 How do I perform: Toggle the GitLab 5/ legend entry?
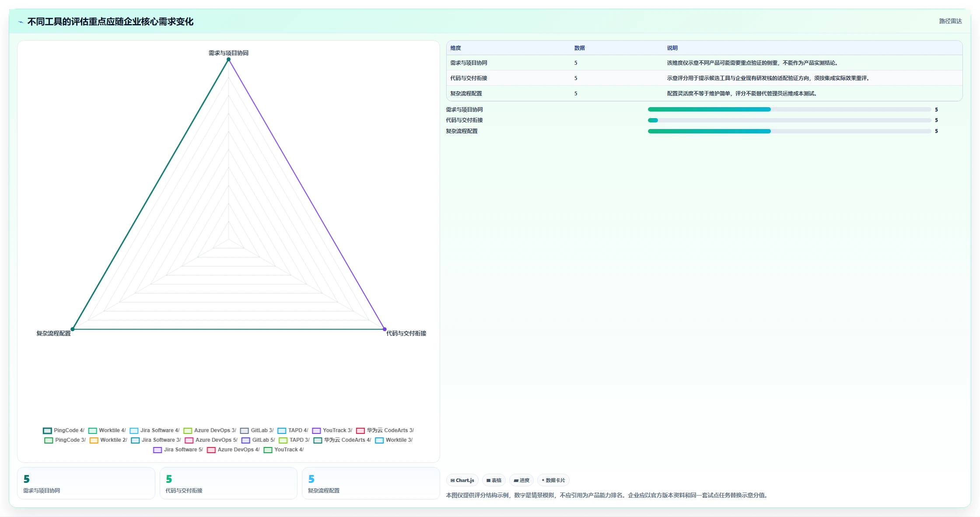(258, 440)
